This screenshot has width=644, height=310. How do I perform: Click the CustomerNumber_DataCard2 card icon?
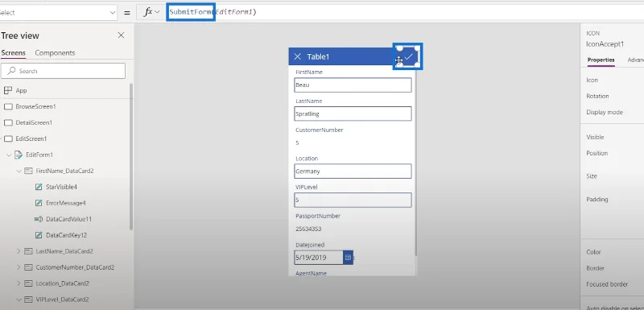click(28, 267)
